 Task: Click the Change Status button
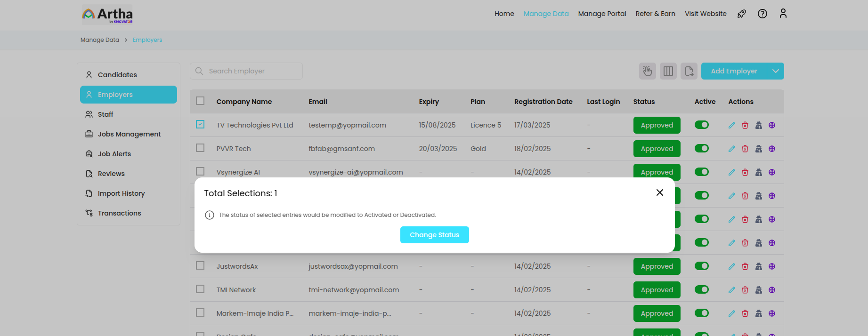tap(434, 235)
